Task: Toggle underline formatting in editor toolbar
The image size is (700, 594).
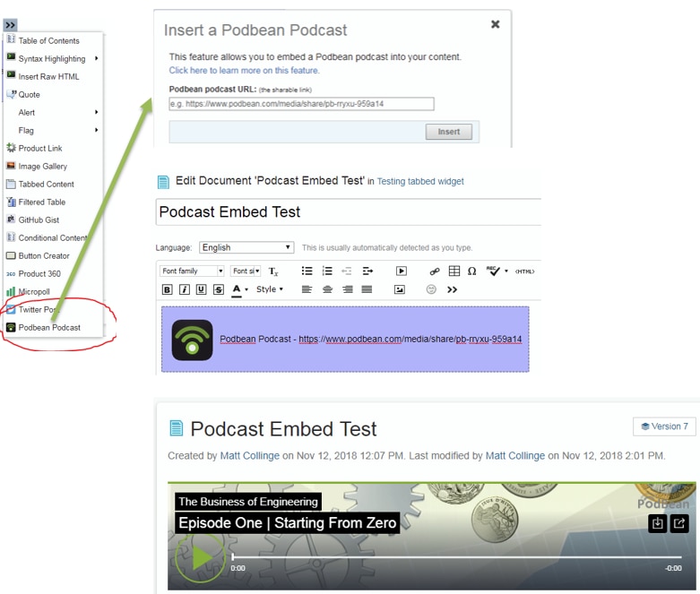Action: (x=202, y=289)
